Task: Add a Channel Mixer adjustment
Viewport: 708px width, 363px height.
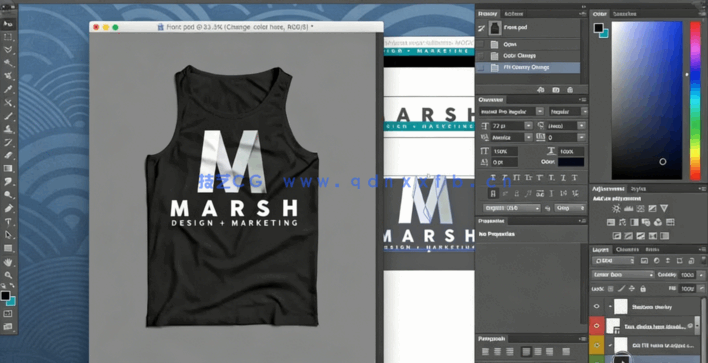Action: point(658,222)
